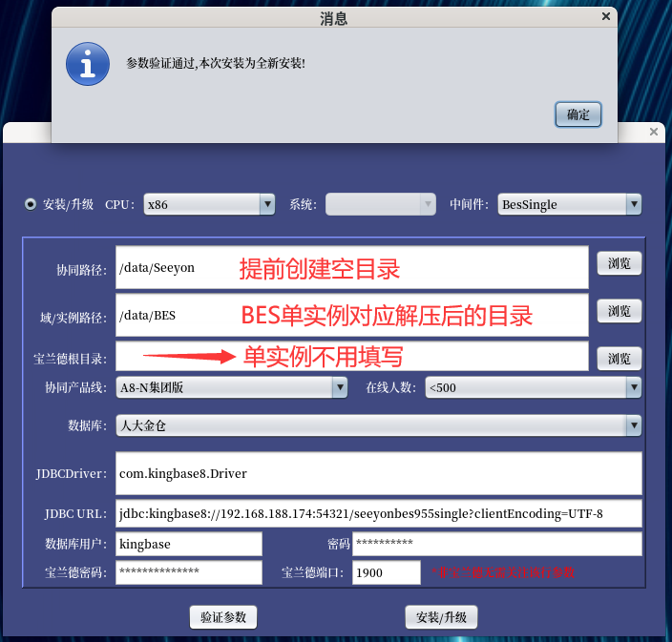Click the 数据库用户 kingbase field
Image resolution: width=672 pixels, height=642 pixels.
[x=189, y=544]
